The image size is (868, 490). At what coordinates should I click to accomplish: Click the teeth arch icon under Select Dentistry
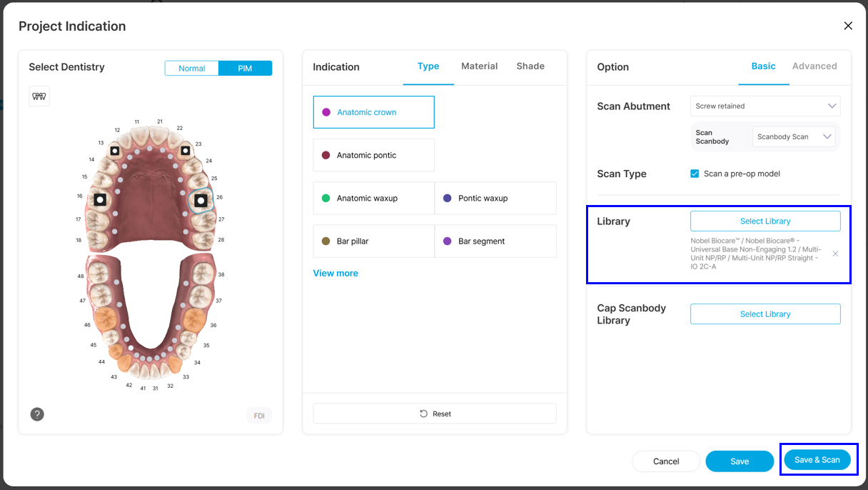click(39, 96)
